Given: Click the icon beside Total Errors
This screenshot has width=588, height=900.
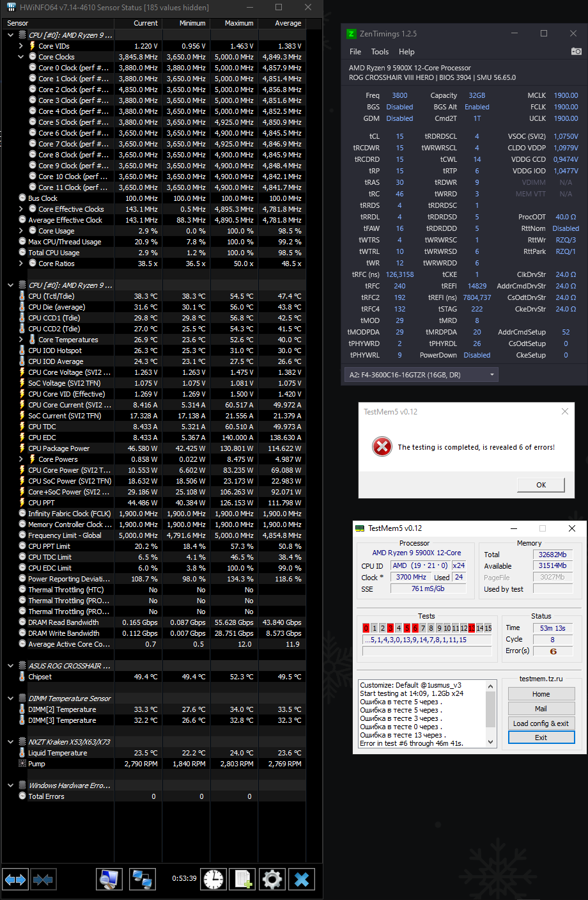Looking at the screenshot, I should [x=22, y=796].
